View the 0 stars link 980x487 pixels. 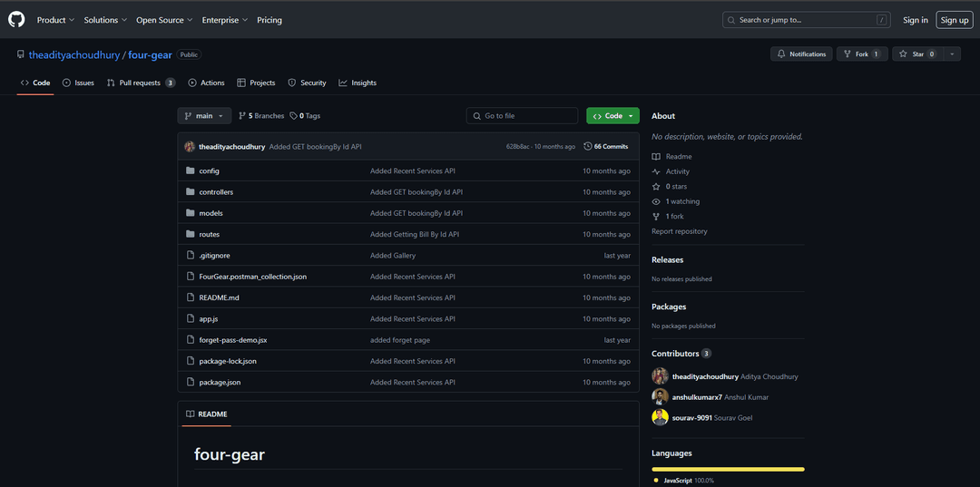[x=670, y=187]
